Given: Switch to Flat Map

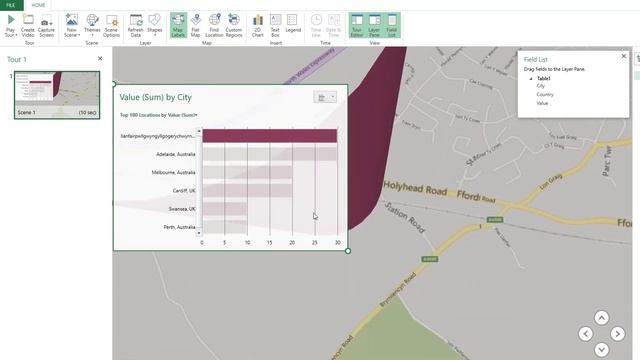Looking at the screenshot, I should [196, 26].
